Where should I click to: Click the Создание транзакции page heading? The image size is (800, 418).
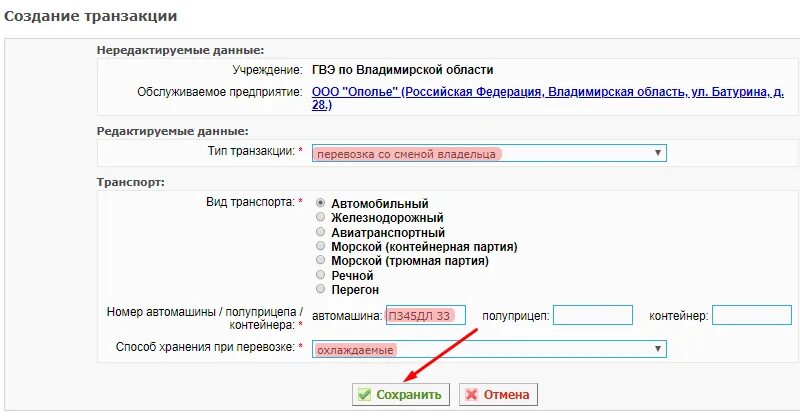[x=90, y=16]
